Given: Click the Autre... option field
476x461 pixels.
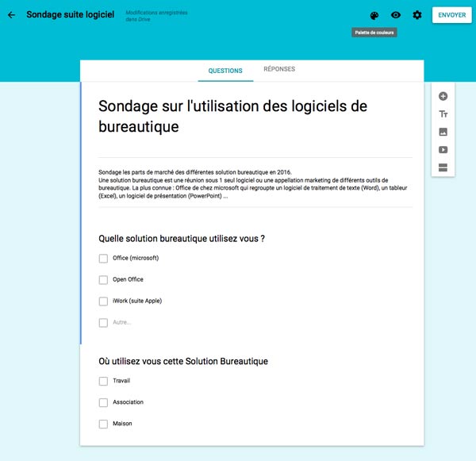Looking at the screenshot, I should 122,323.
